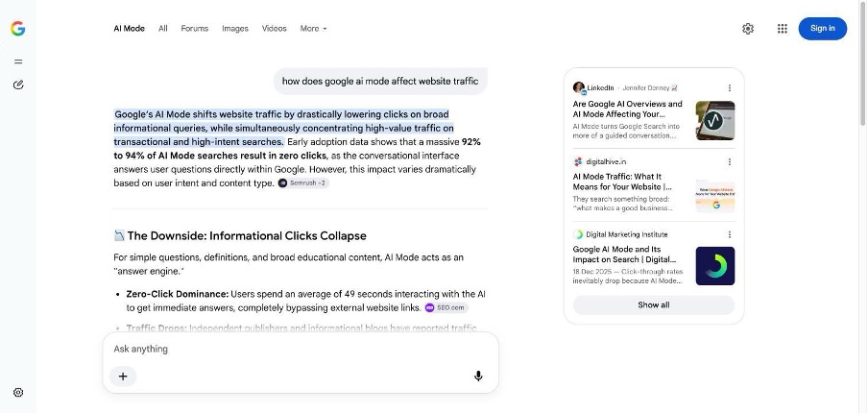
Task: Open the gear settings in the left sidebar
Action: 18,393
